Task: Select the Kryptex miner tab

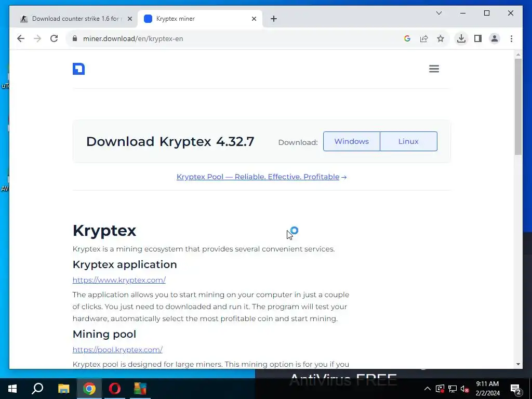Action: click(199, 19)
